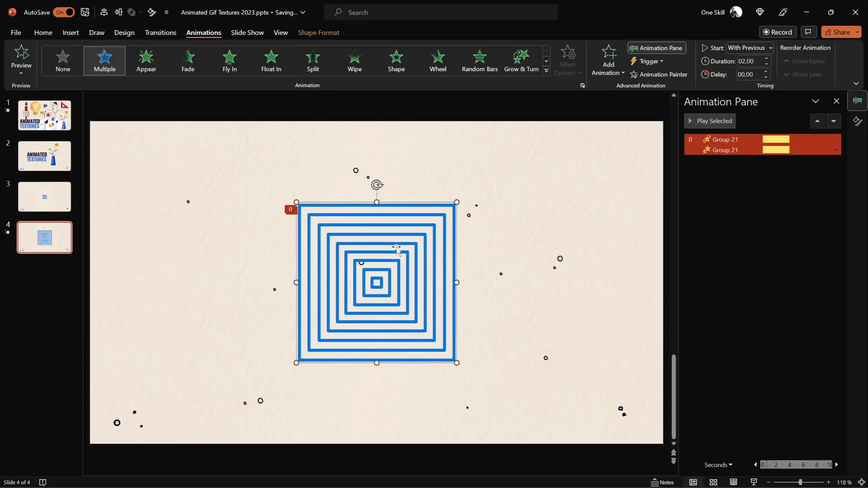Viewport: 868px width, 488px height.
Task: Open the Start 'With Previous' dropdown
Action: click(750, 47)
